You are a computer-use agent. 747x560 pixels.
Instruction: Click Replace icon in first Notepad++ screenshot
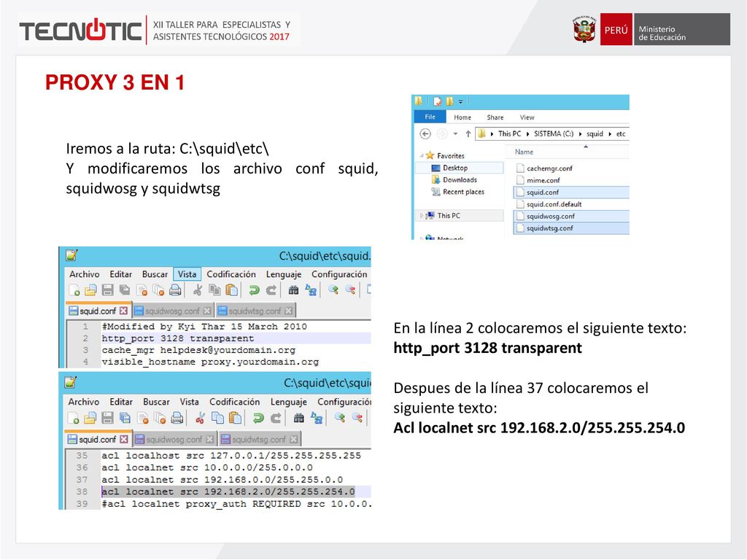[311, 289]
